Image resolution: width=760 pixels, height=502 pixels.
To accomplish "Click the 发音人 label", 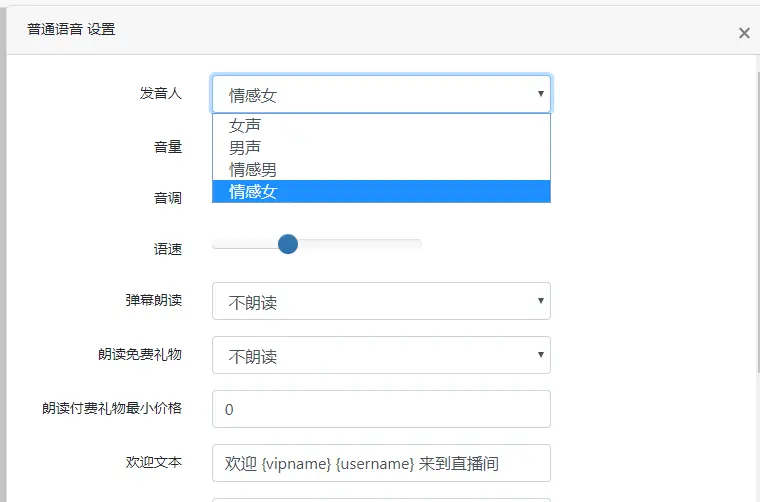I will click(x=161, y=93).
